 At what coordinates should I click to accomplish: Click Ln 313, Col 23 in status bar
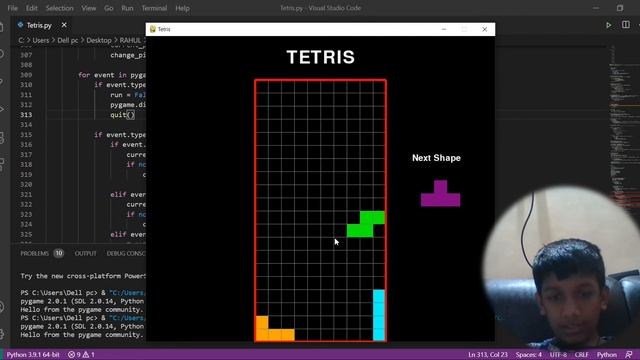[488, 355]
